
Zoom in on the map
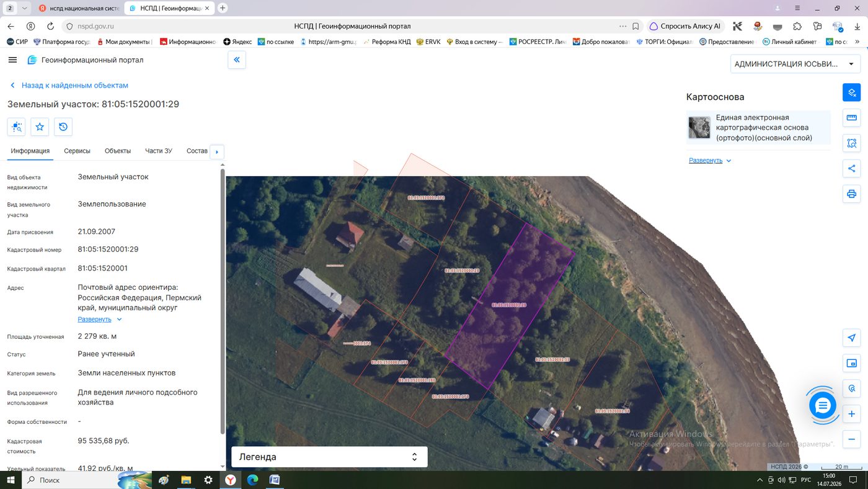point(852,414)
